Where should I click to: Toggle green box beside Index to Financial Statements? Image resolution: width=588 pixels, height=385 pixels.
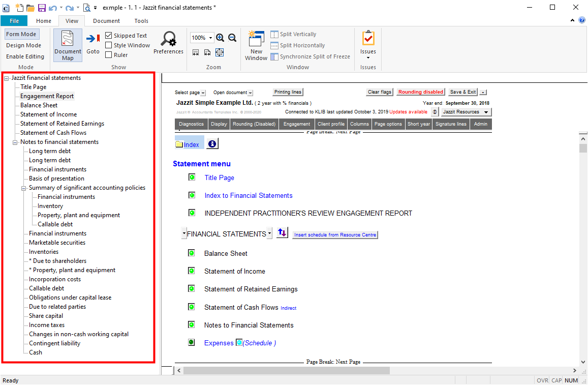pyautogui.click(x=192, y=195)
